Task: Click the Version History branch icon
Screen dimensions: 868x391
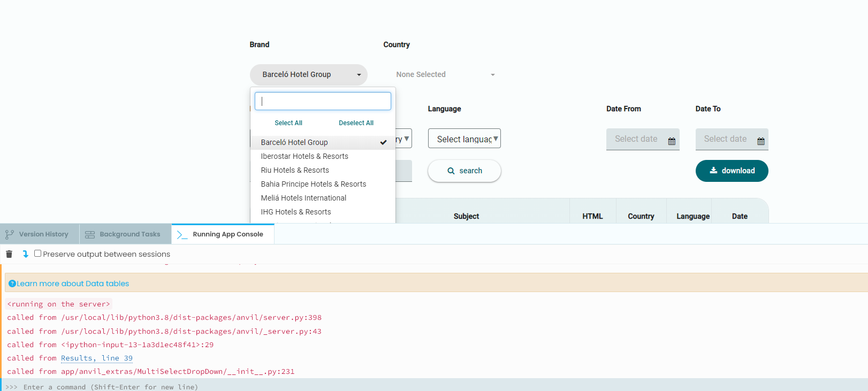Action: coord(9,234)
